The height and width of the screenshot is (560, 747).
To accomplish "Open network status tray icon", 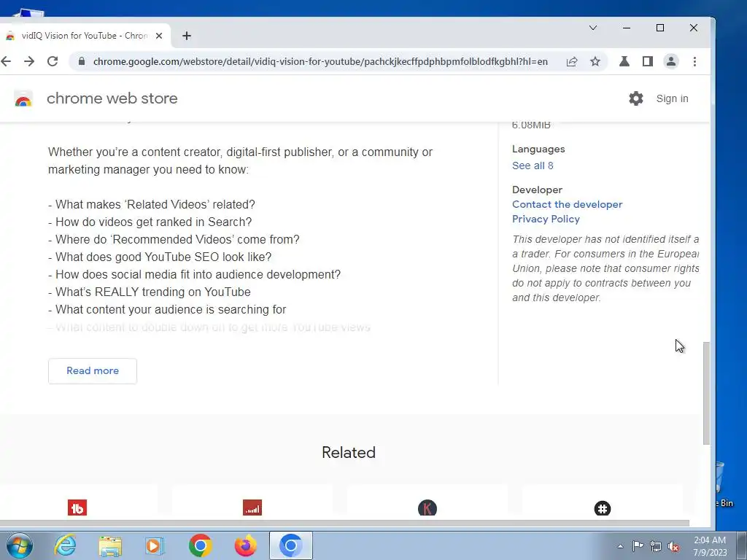I will tap(656, 546).
